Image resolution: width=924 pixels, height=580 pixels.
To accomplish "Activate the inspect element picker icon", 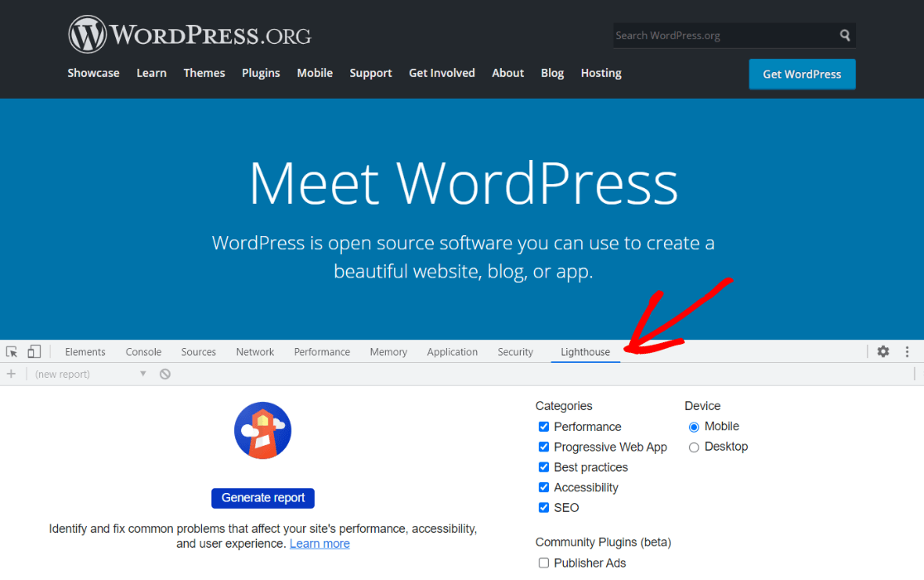I will point(12,352).
